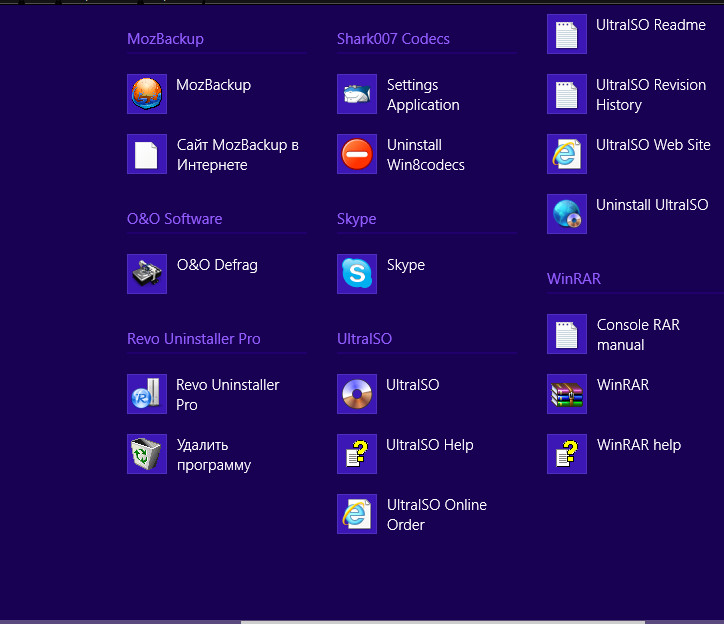Click the Сайт MozBackup в Интернете page icon

147,154
